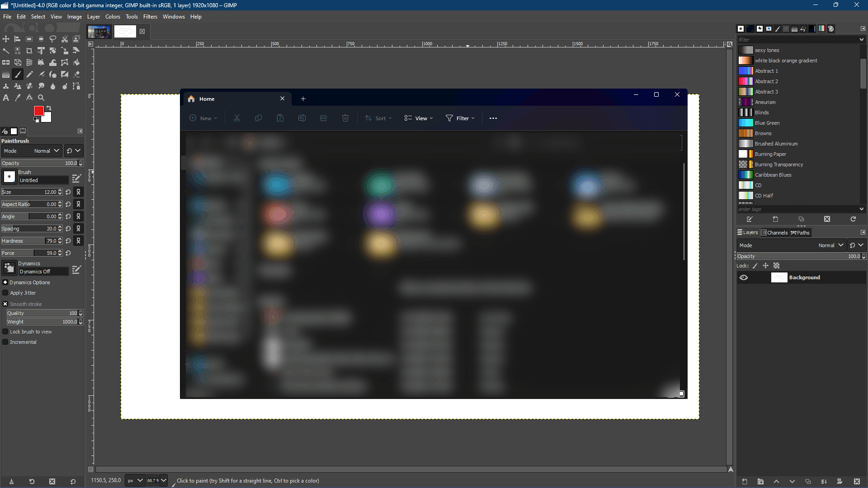Select the Pencil tool

coord(29,74)
